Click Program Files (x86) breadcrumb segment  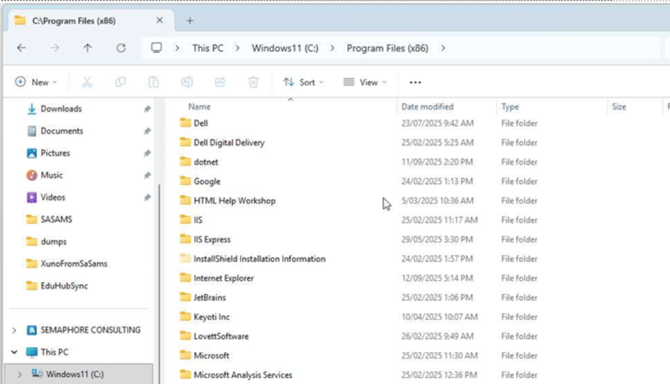pyautogui.click(x=388, y=48)
